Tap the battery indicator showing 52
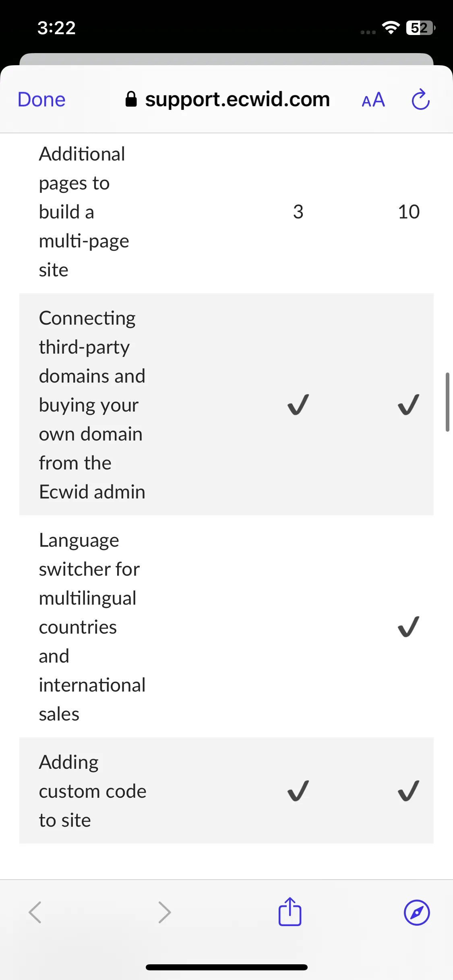The height and width of the screenshot is (980, 453). [x=421, y=28]
